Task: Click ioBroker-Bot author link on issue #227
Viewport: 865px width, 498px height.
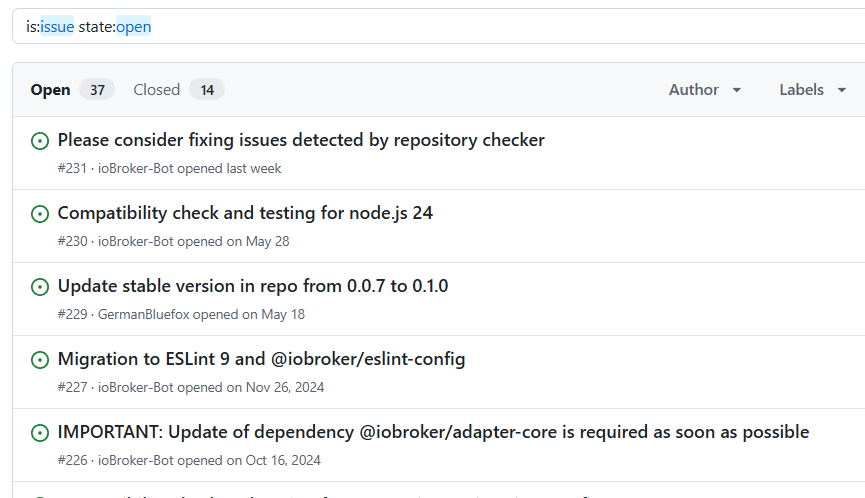Action: tap(135, 387)
